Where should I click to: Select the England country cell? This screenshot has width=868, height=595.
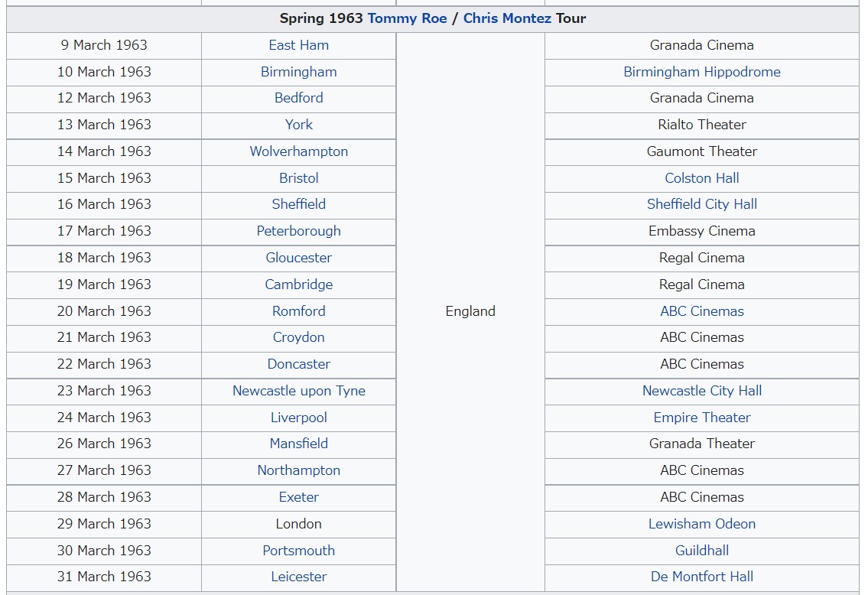470,311
